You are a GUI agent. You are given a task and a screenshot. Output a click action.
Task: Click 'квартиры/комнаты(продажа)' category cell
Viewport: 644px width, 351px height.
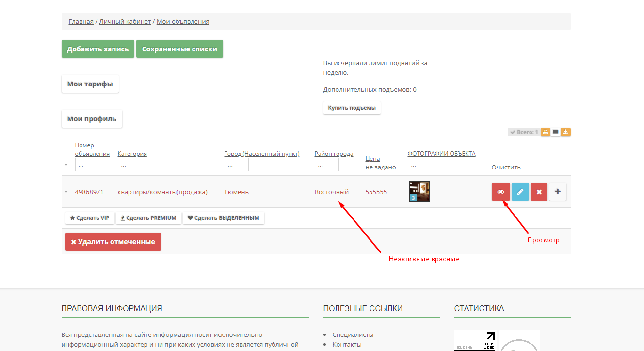click(x=162, y=192)
